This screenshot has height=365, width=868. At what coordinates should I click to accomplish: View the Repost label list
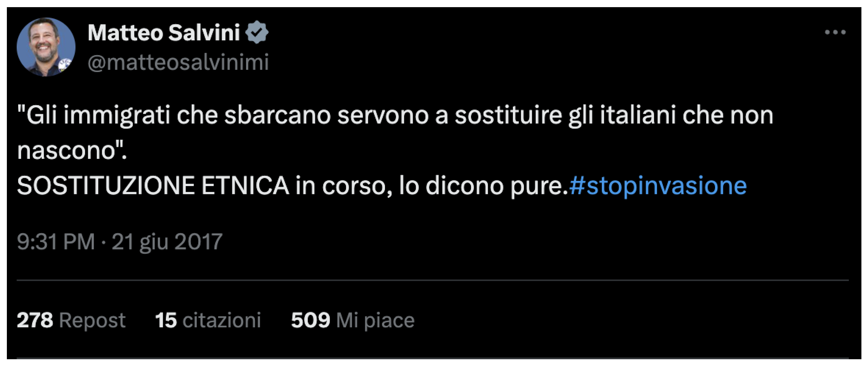pos(92,320)
